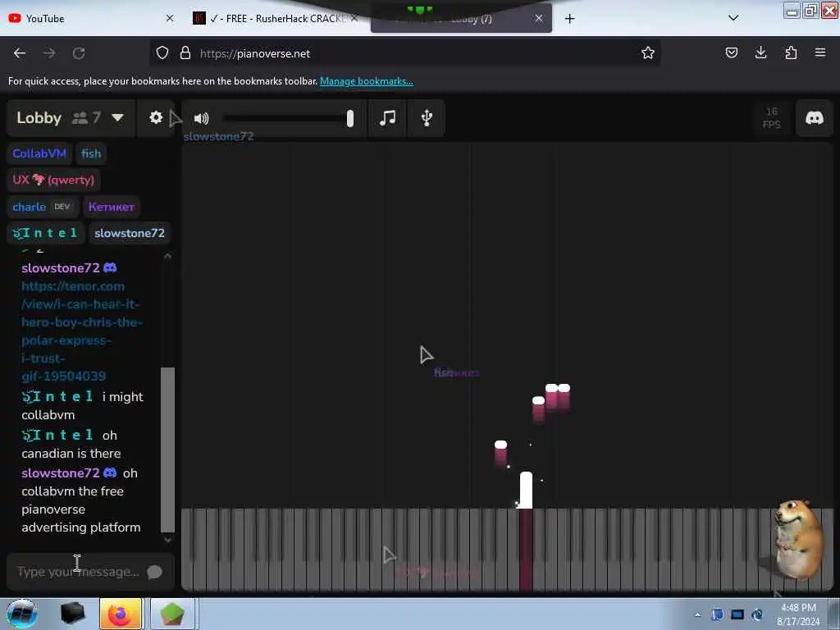840x630 pixels.
Task: Open the black cube taskbar application
Action: click(73, 614)
